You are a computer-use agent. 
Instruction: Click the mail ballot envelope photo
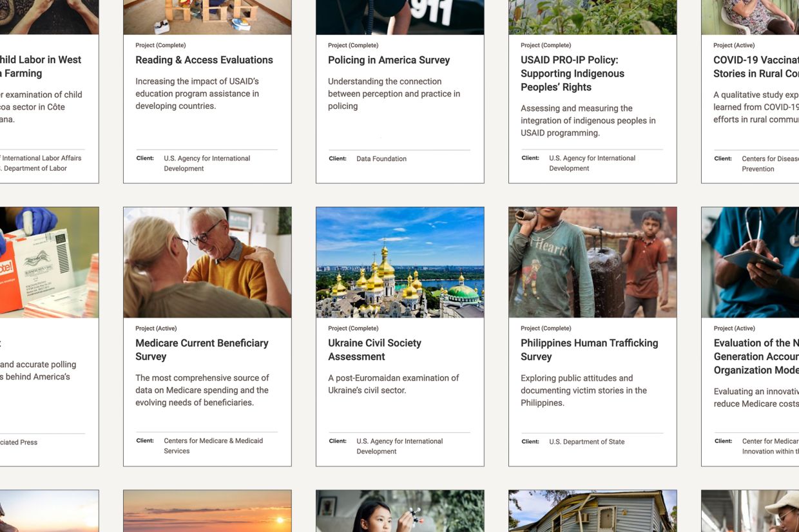(50, 262)
